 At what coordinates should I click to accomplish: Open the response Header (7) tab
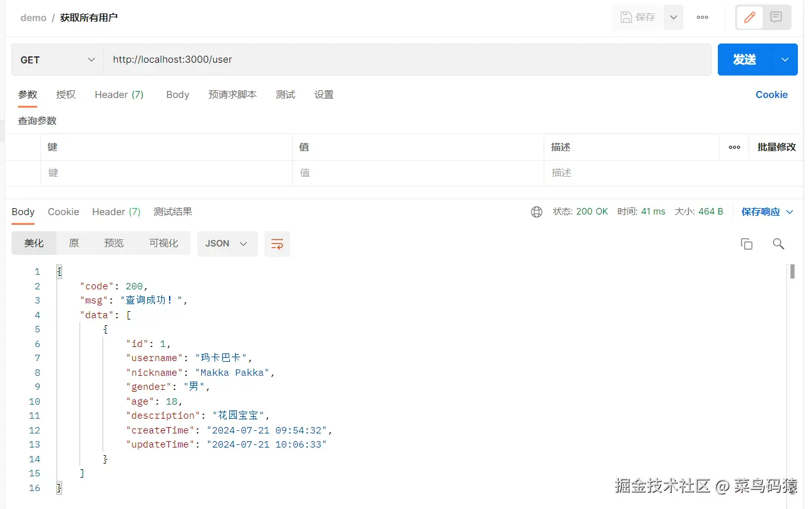coord(116,212)
